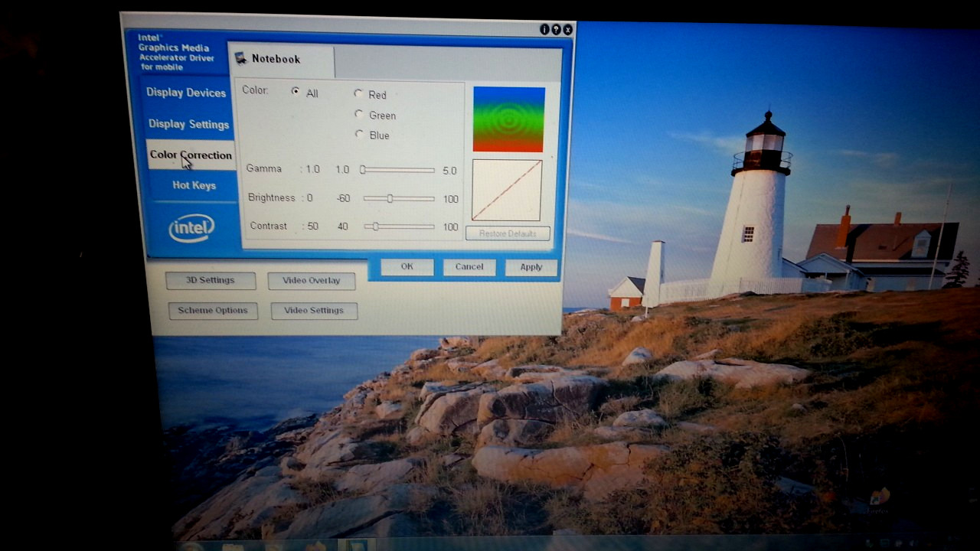Click the Contrast slider track
The image size is (980, 551).
399,227
